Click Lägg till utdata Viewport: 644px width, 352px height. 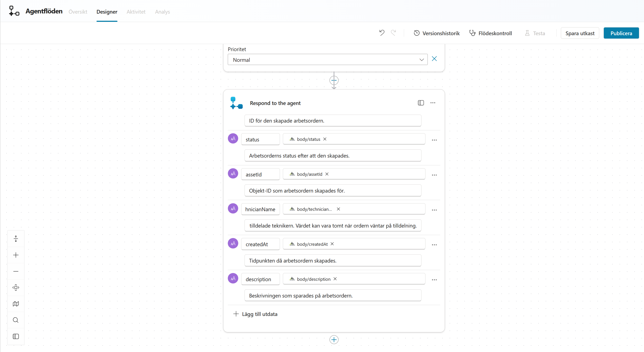pos(255,314)
